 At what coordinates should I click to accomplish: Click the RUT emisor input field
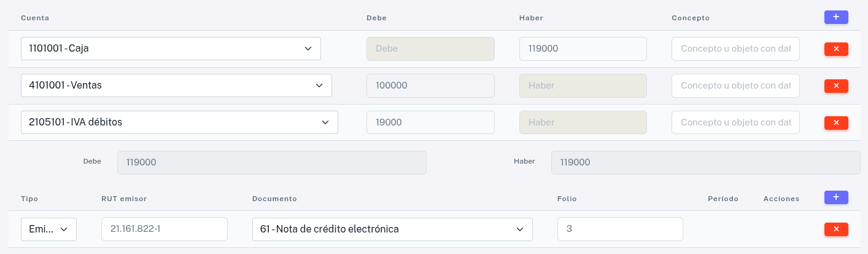(164, 229)
